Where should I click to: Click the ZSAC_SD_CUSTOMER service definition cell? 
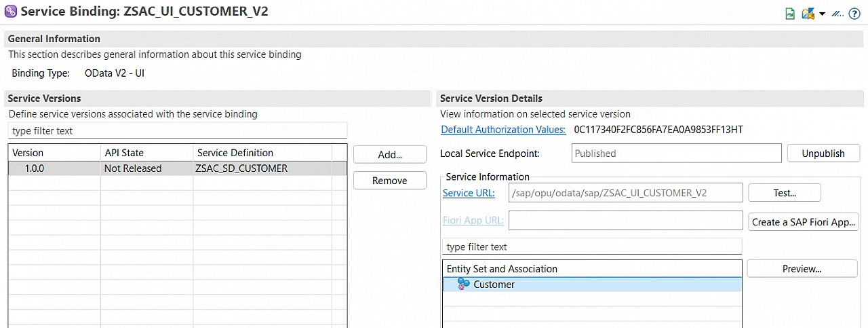[262, 168]
